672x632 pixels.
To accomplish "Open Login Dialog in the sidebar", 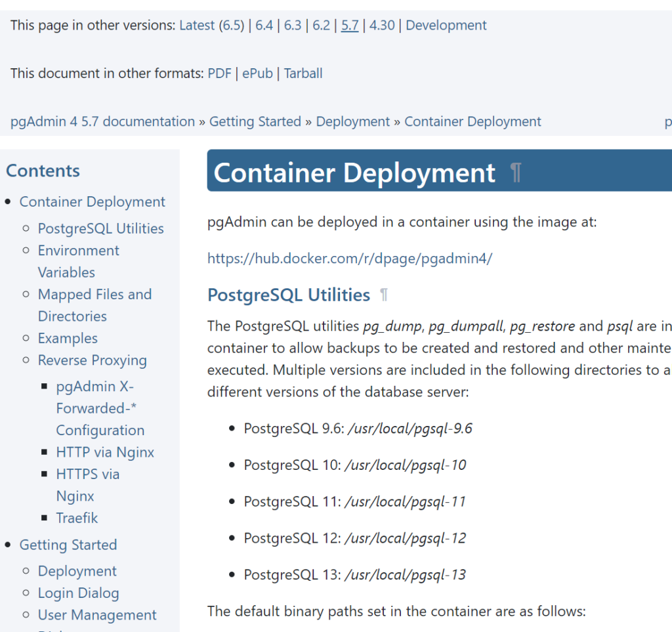I will [78, 593].
